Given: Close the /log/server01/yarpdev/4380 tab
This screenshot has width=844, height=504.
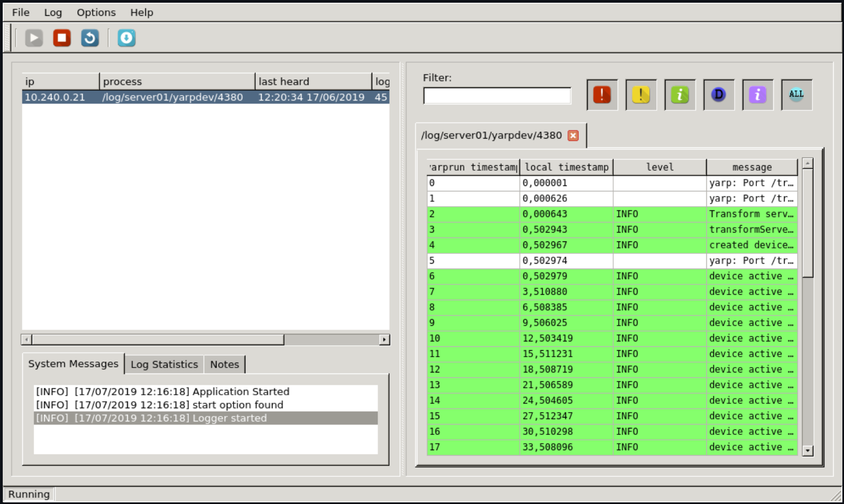Looking at the screenshot, I should 573,135.
